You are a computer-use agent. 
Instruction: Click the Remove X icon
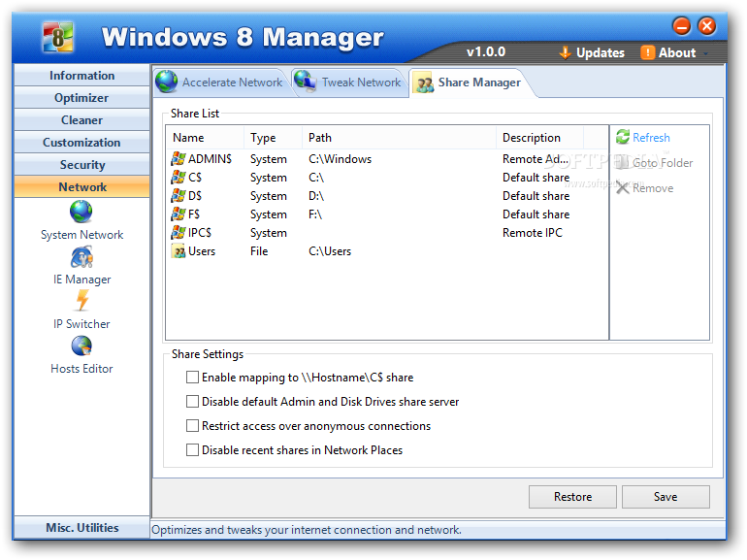tap(622, 187)
